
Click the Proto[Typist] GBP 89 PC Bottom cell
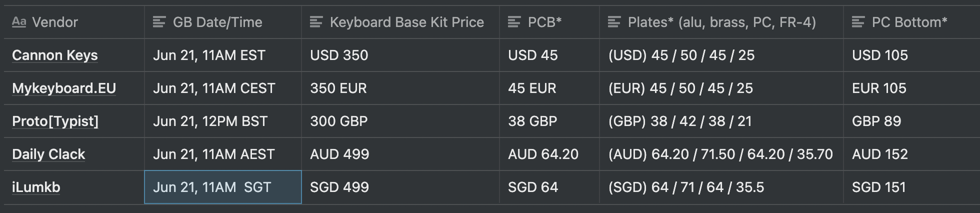click(x=910, y=121)
